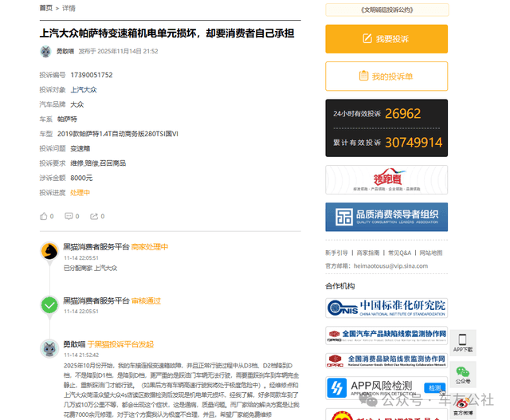
Task: Click 中国标准化研究院 partner banner
Action: (386, 308)
